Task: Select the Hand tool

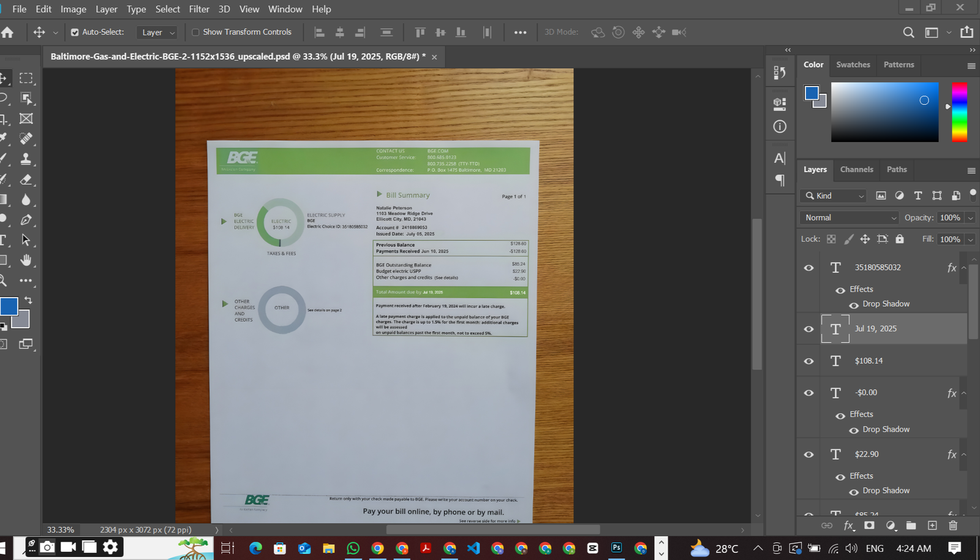Action: point(26,260)
